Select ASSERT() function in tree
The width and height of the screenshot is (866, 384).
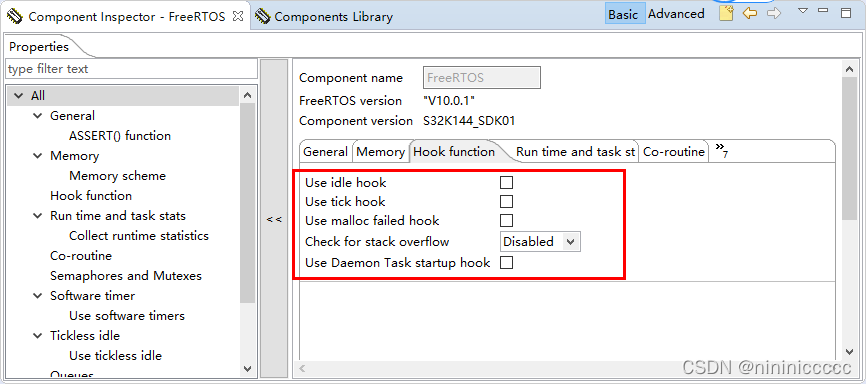[x=120, y=136]
